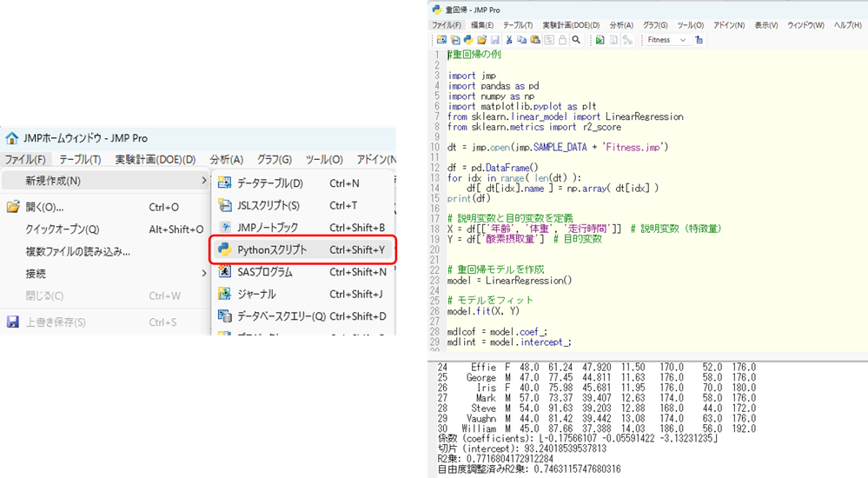The image size is (868, 478).
Task: Click the Debug Script wrench icon
Action: pos(627,40)
